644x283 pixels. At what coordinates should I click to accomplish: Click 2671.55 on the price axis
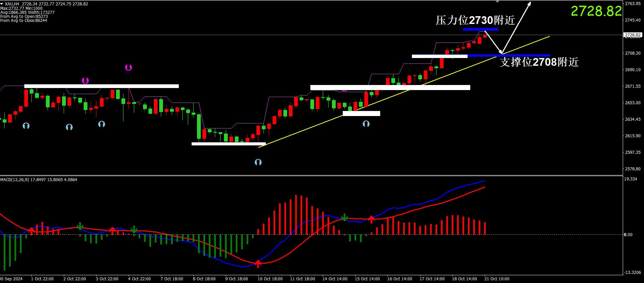[633, 86]
